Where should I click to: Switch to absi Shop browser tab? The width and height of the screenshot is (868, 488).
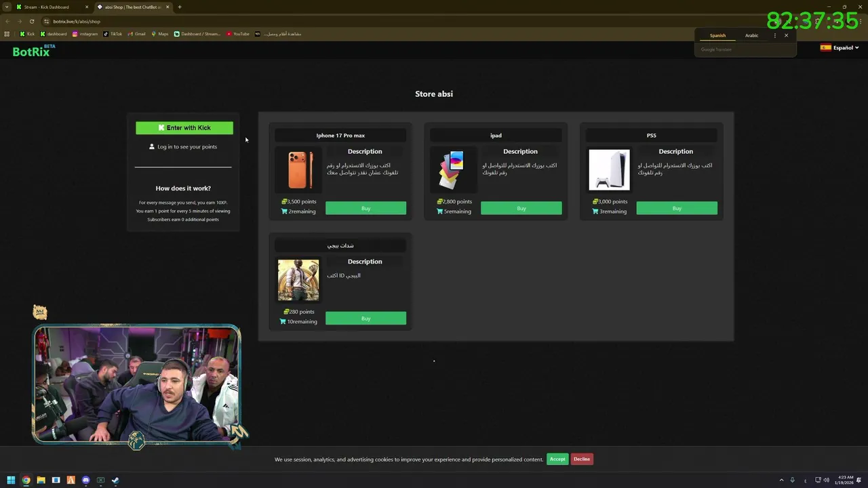(x=132, y=7)
